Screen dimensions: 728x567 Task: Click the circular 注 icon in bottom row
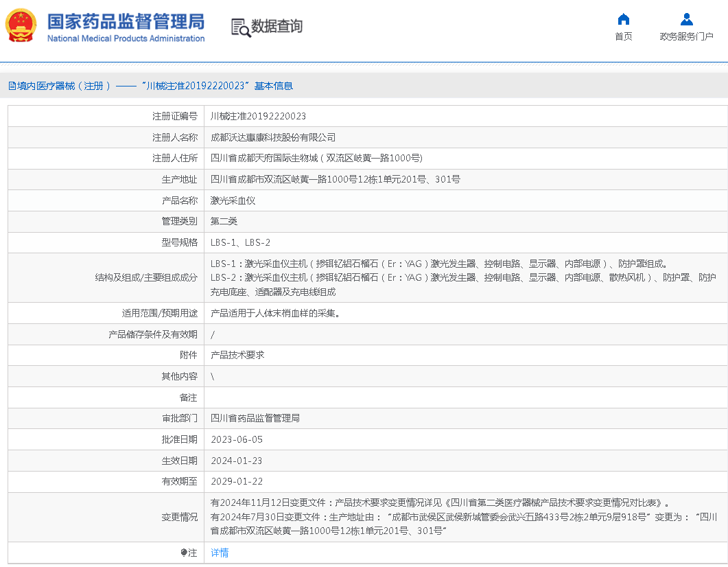click(185, 552)
